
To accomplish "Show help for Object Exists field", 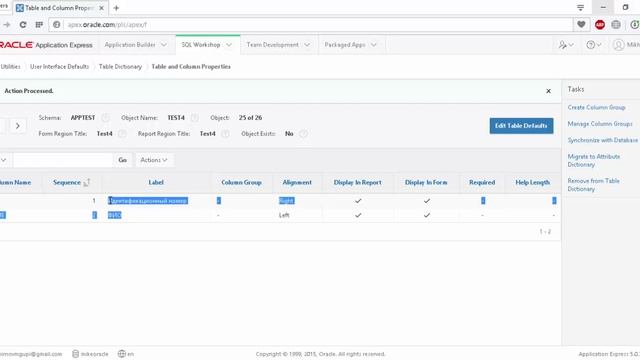I will (303, 133).
